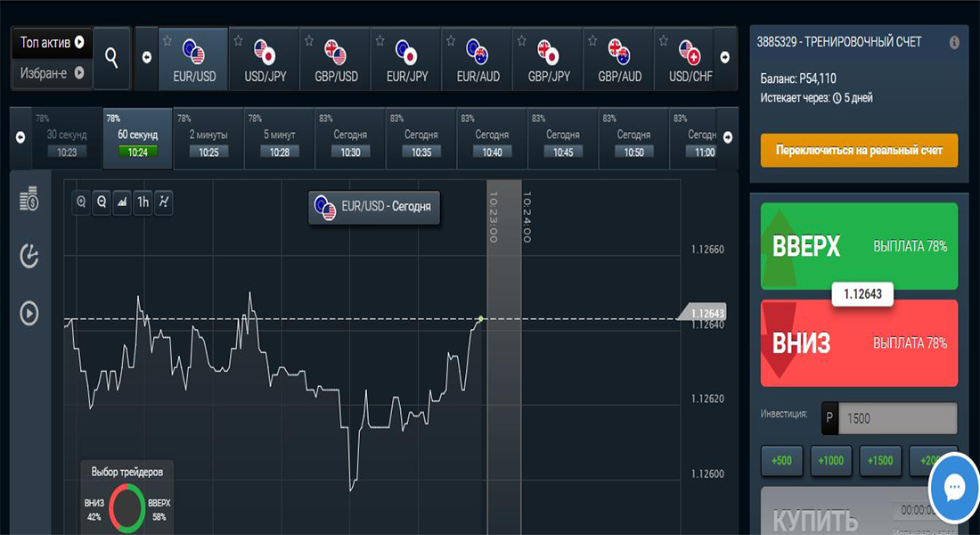The height and width of the screenshot is (535, 980).
Task: Open the clock history sidebar icon
Action: (29, 256)
